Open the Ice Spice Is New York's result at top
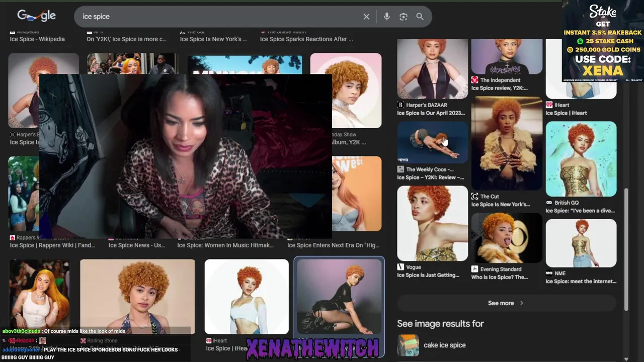 213,39
